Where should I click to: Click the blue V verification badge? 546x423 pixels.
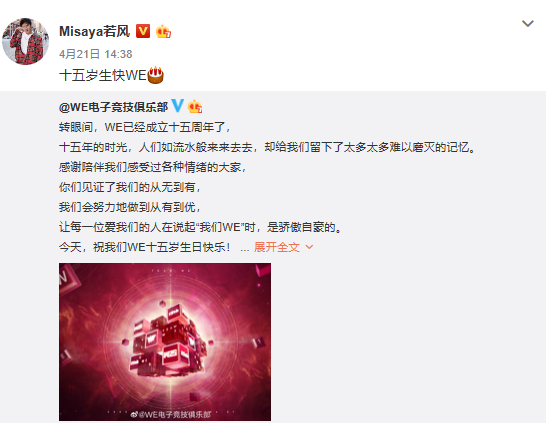click(x=178, y=105)
